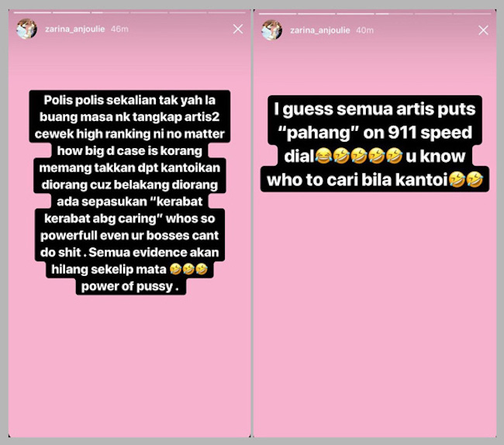The image size is (504, 445).
Task: Tap the 46m timestamp on left story
Action: [x=119, y=29]
